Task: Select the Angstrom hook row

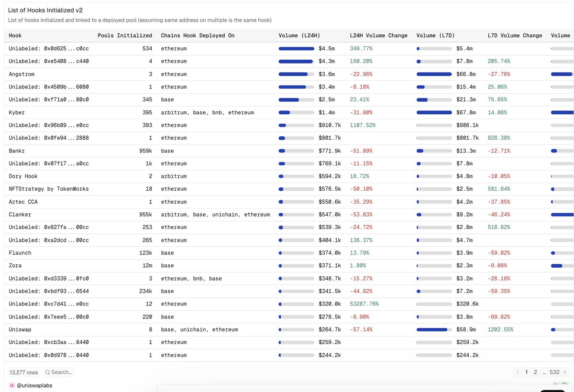Action: 21,74
